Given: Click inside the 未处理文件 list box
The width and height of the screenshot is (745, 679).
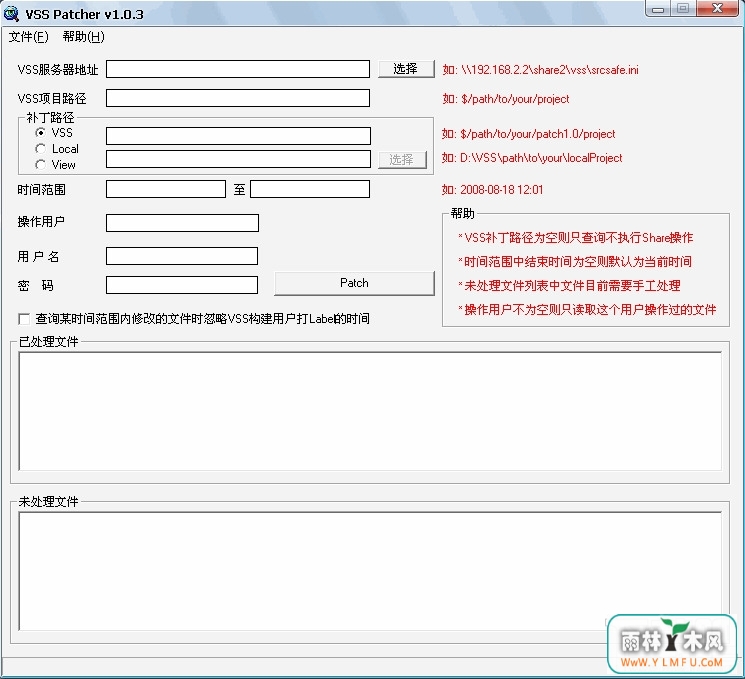Looking at the screenshot, I should point(370,571).
